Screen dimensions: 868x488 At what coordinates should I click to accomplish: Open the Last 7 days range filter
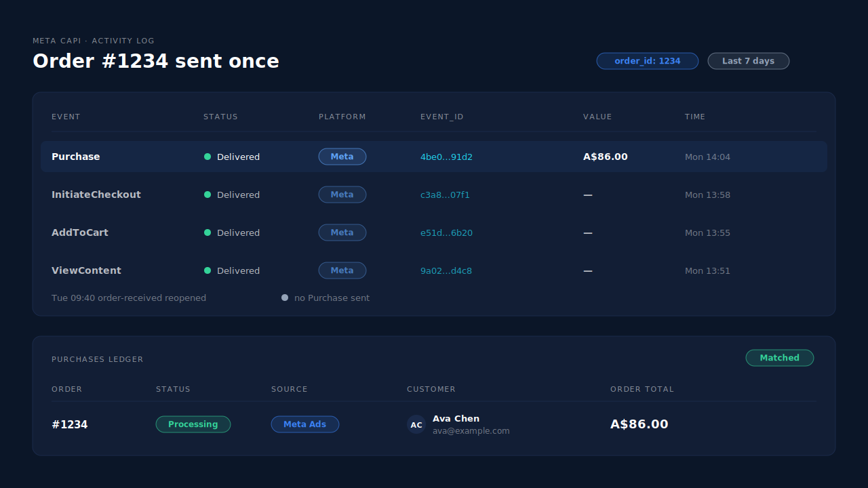tap(749, 61)
